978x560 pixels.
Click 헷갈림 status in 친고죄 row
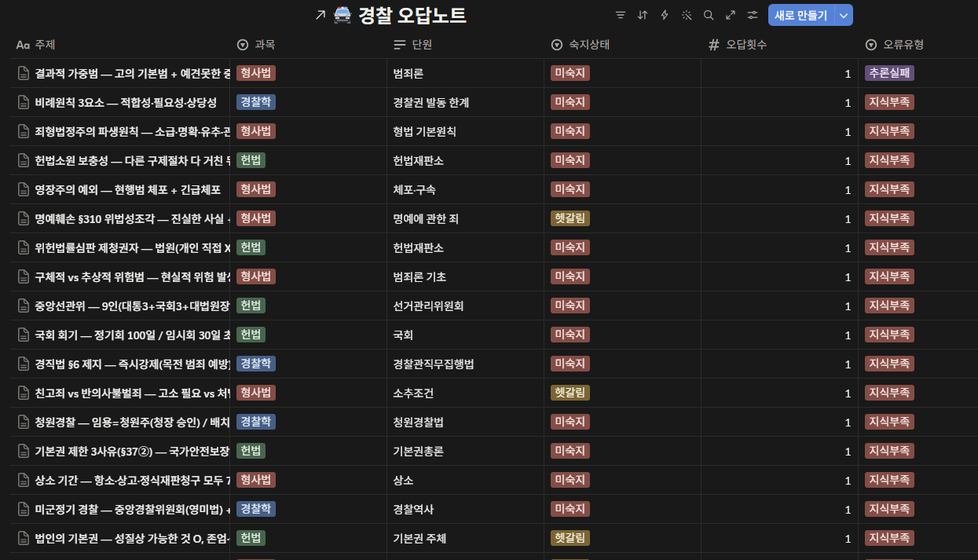coord(570,393)
